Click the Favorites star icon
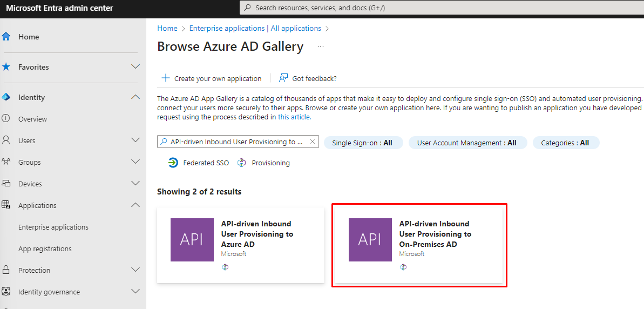Image resolution: width=644 pixels, height=309 pixels. [6, 67]
